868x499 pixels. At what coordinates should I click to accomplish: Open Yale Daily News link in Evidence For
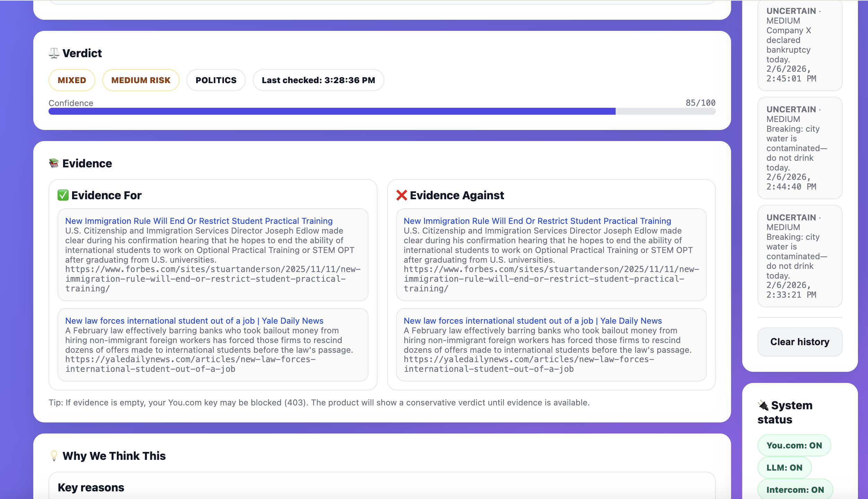pos(194,321)
